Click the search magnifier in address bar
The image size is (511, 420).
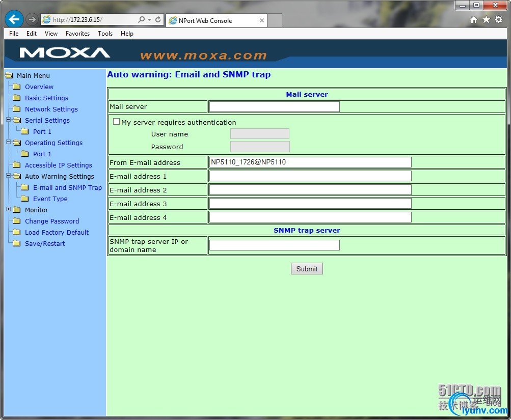141,19
